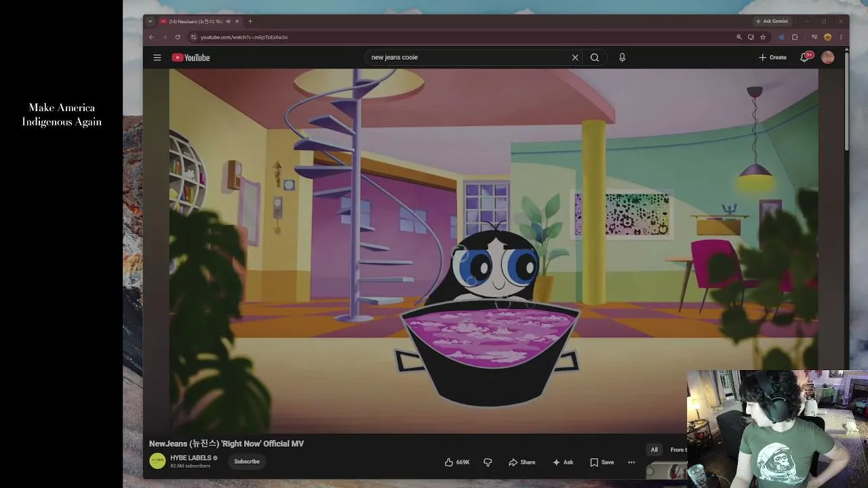Open the tab search dropdown arrow
Image resolution: width=868 pixels, height=488 pixels.
coord(150,22)
